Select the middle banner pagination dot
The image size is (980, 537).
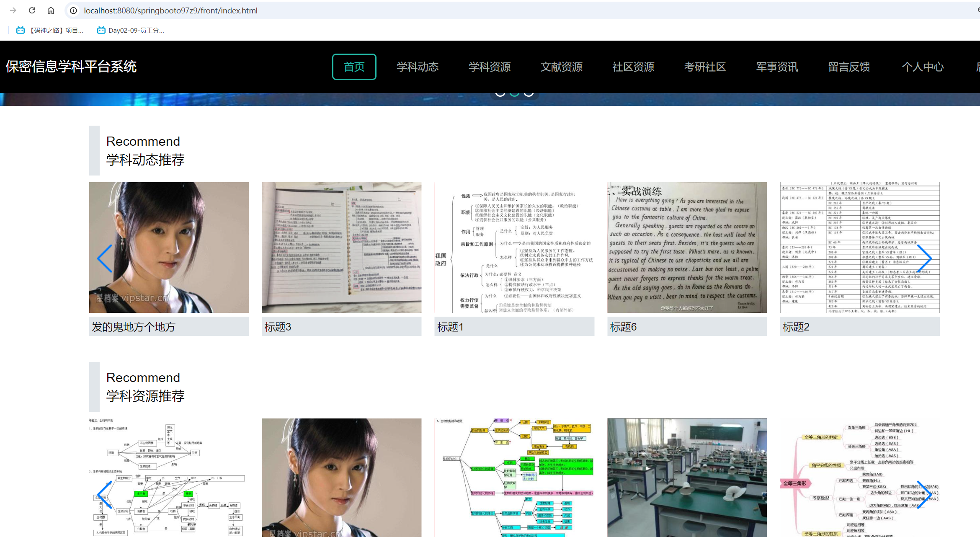pos(514,92)
